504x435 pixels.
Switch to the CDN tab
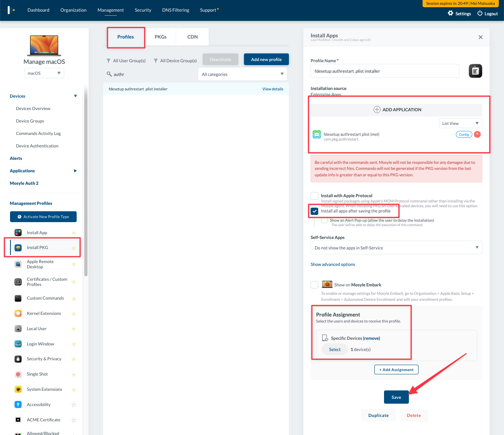tap(193, 37)
